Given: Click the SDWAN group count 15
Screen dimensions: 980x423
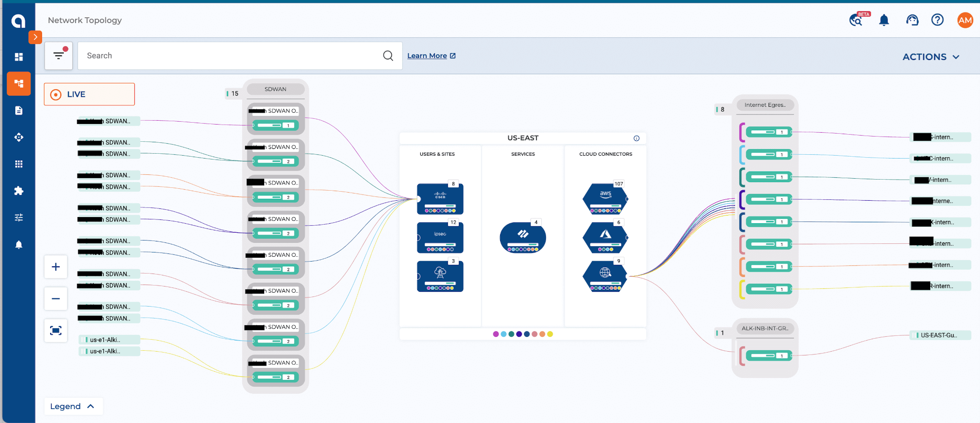Looking at the screenshot, I should 233,93.
